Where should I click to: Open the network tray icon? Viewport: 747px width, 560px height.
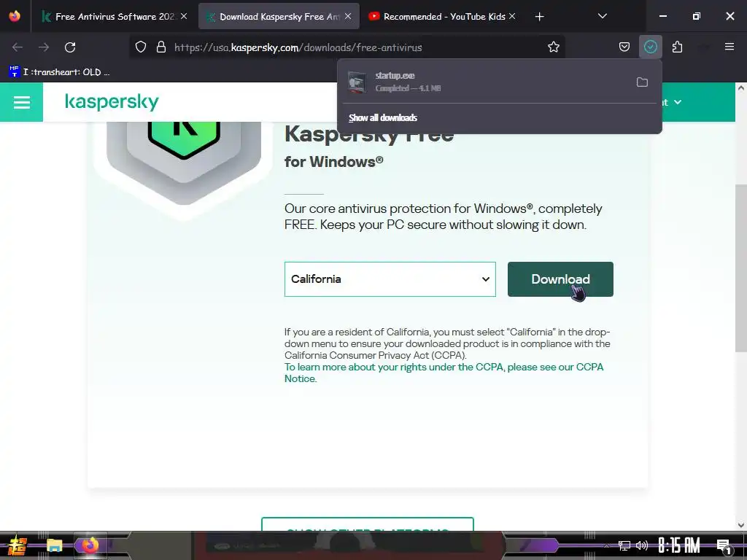[x=624, y=545]
